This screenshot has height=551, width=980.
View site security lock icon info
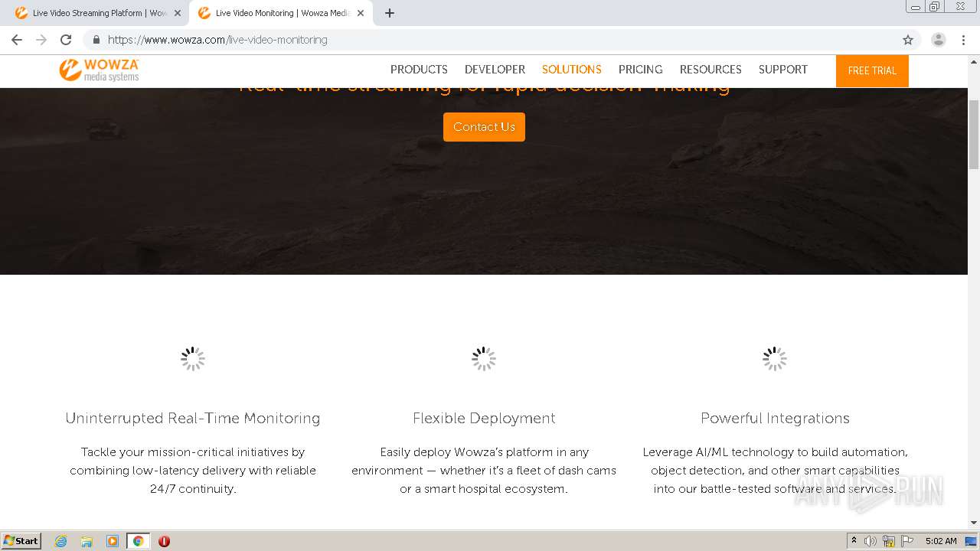(x=96, y=40)
